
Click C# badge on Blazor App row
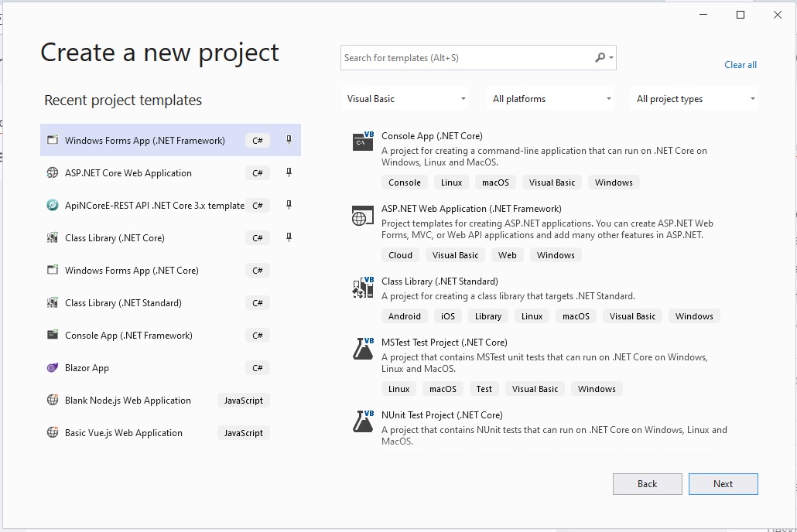257,367
